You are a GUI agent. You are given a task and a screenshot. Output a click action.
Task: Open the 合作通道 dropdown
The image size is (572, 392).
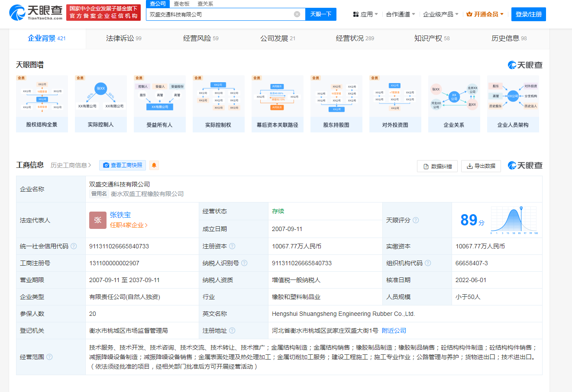401,14
